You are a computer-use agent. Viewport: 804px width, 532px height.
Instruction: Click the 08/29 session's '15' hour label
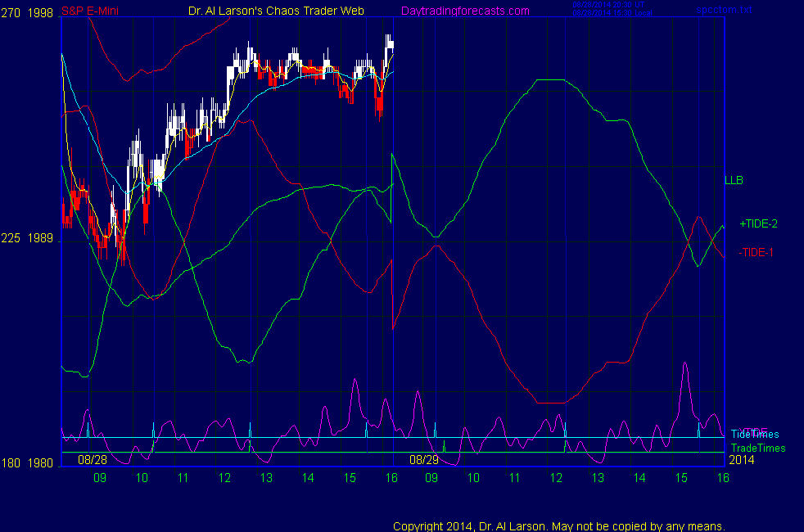(681, 478)
